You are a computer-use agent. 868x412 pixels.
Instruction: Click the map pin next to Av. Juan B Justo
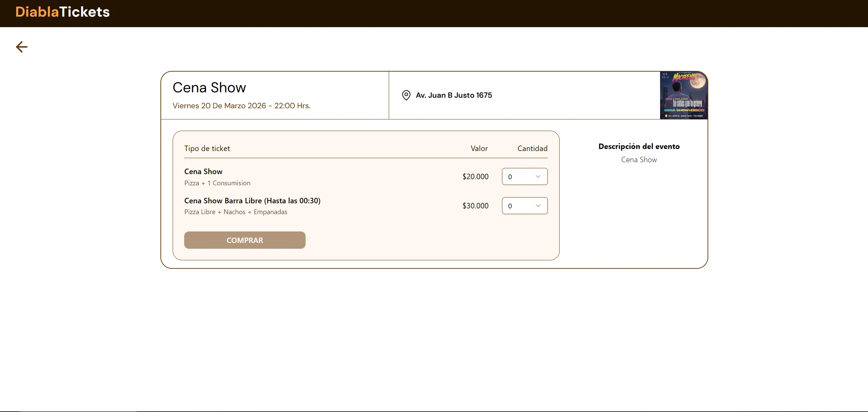(x=406, y=95)
